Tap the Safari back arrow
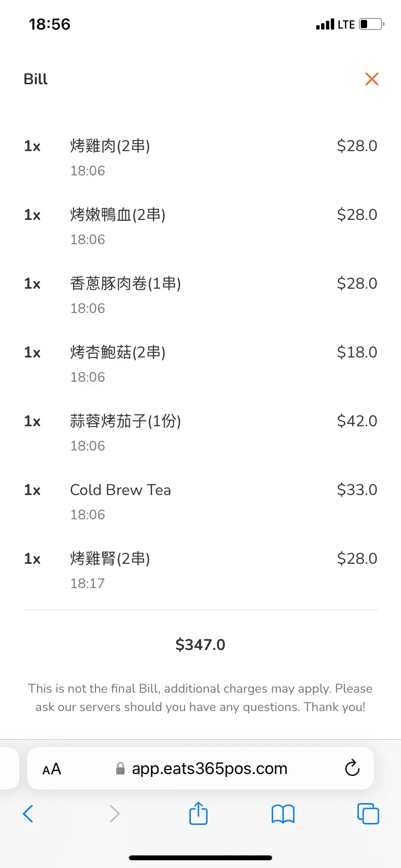401x868 pixels. pyautogui.click(x=28, y=814)
